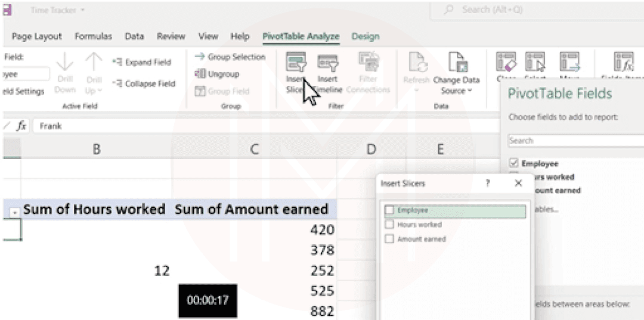Check Employee in Insert Slicers dialog
Image resolution: width=644 pixels, height=320 pixels.
click(390, 210)
